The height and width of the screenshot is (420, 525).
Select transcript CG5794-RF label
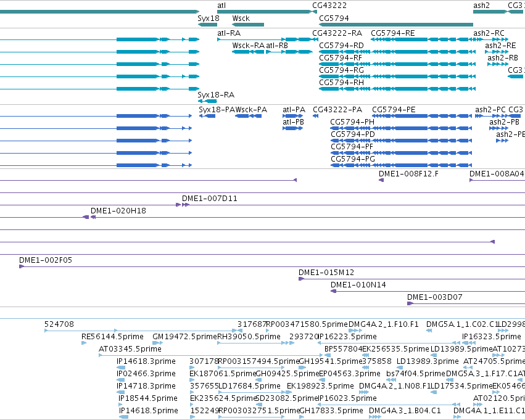(x=341, y=58)
